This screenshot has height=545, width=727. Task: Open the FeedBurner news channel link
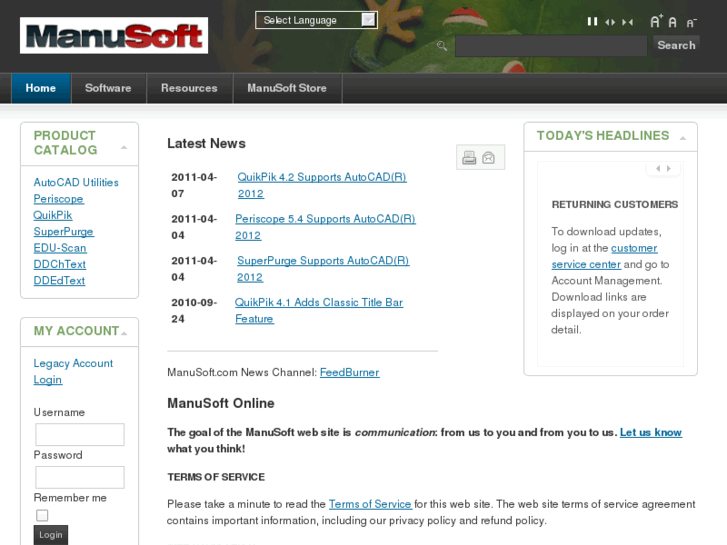coord(350,372)
